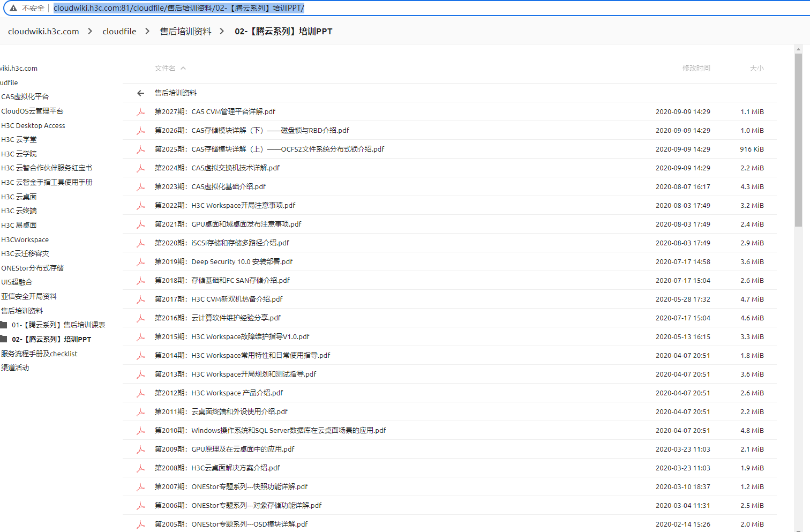Click the folder icon for 02-【腾云系列】培训PPT
This screenshot has height=532, width=810.
(x=3, y=339)
